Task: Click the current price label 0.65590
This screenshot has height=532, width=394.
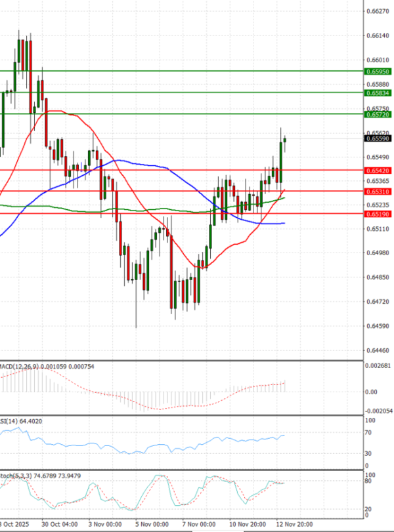Action: 377,139
